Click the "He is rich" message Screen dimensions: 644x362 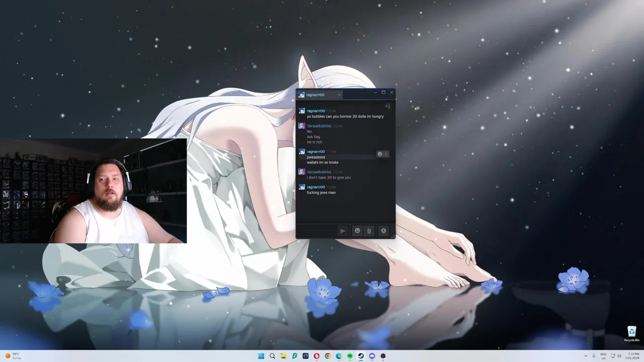[x=314, y=142]
